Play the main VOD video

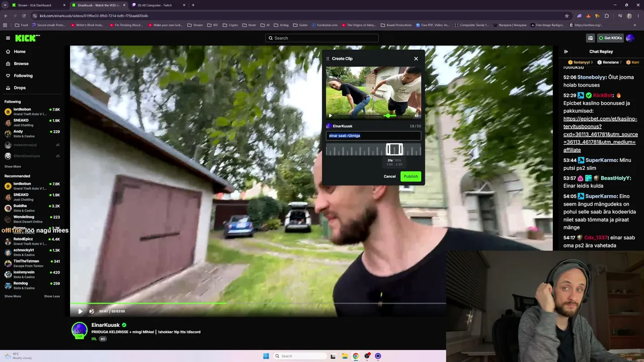[x=80, y=311]
